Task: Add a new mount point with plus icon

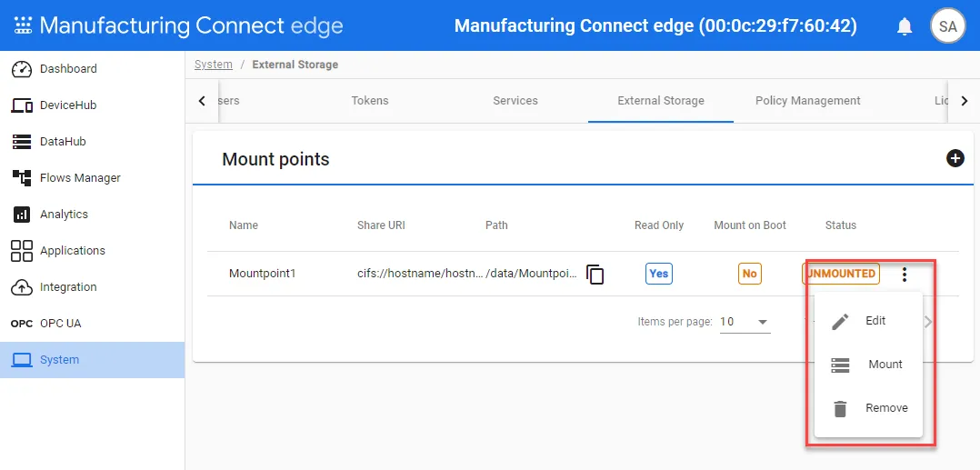Action: coord(955,159)
